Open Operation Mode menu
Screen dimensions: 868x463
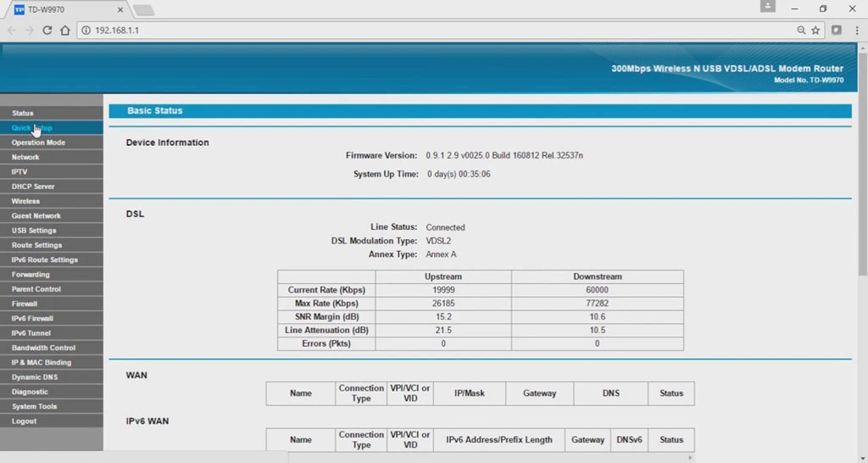click(52, 142)
